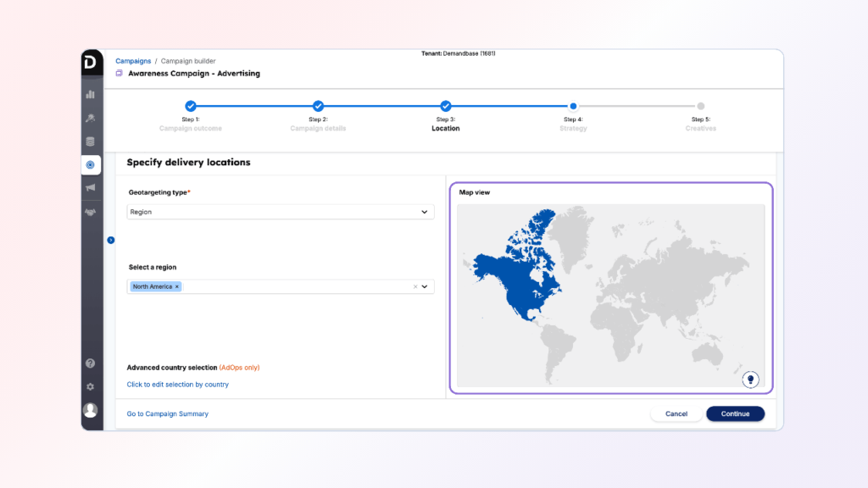
Task: Open the bar chart analytics icon in sidebar
Action: coord(91,94)
